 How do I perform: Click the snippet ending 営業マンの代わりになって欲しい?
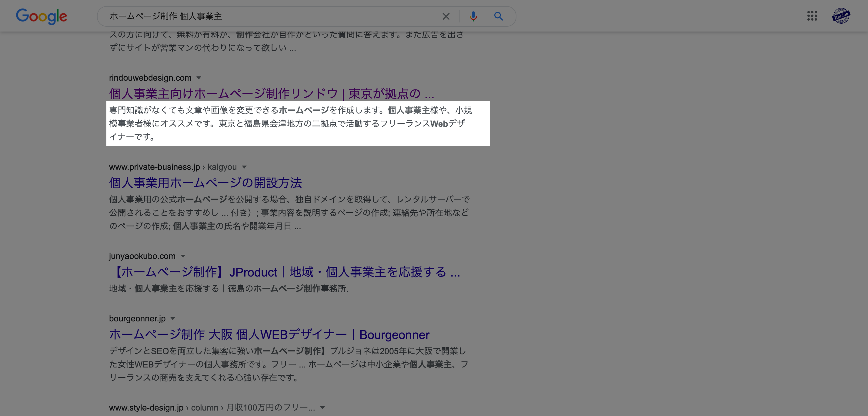tap(286, 41)
